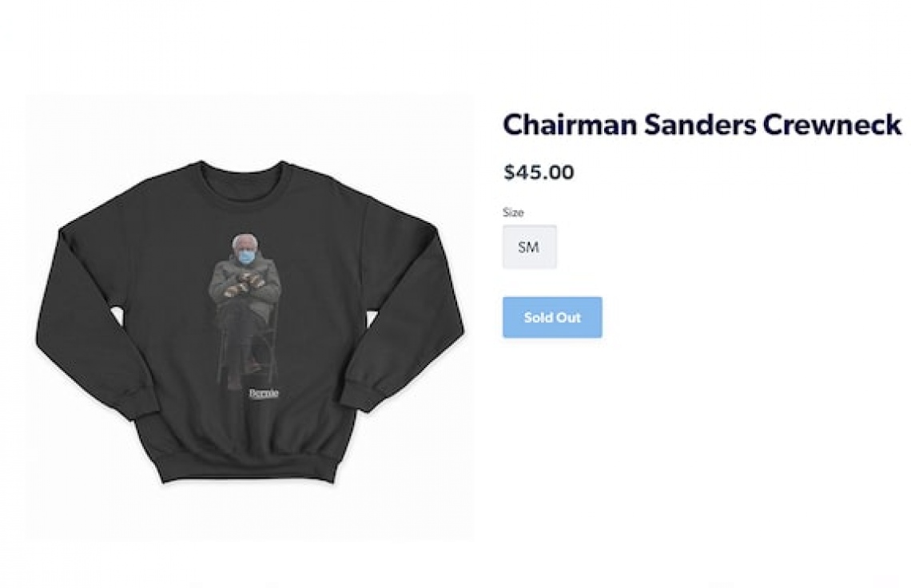Select the SM size option
This screenshot has height=588, width=911.
pos(529,247)
